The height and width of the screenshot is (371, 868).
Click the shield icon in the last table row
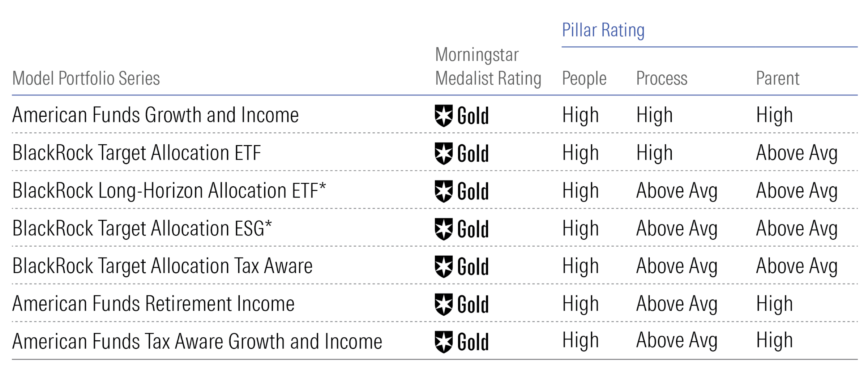pyautogui.click(x=443, y=342)
